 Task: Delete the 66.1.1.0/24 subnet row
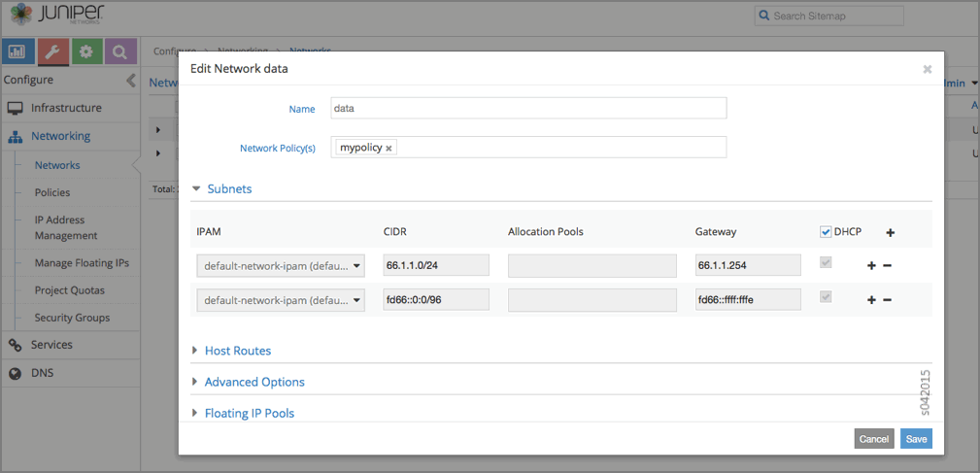(887, 265)
